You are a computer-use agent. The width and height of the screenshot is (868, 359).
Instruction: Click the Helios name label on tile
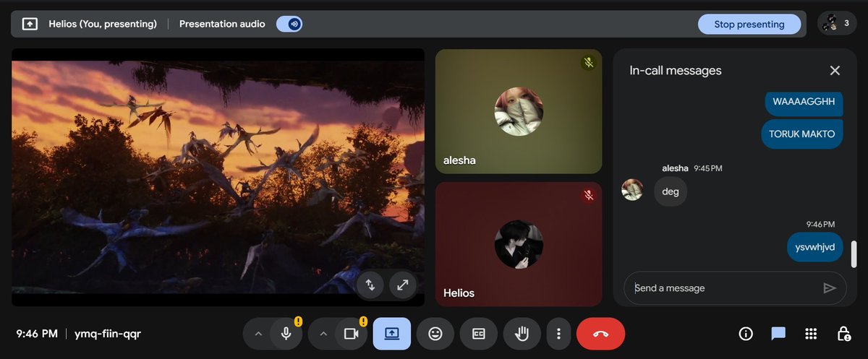(459, 293)
